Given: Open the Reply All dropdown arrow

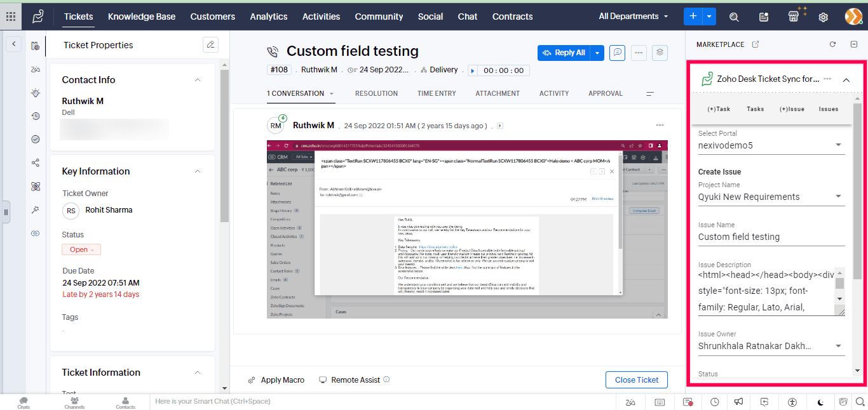Looking at the screenshot, I should pos(597,53).
